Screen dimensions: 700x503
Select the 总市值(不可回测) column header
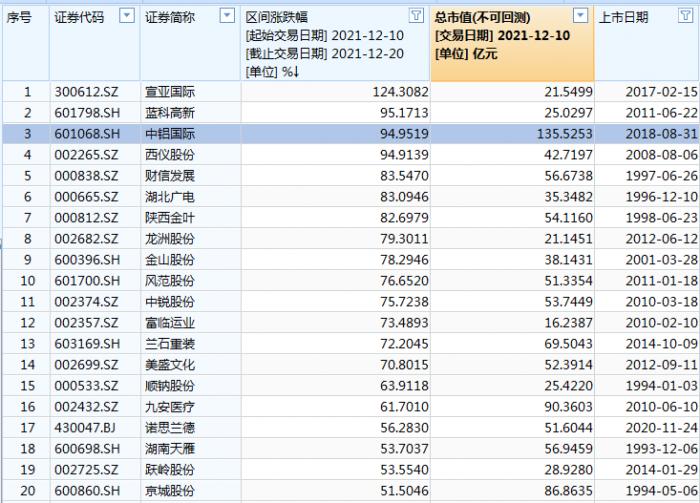[x=483, y=18]
